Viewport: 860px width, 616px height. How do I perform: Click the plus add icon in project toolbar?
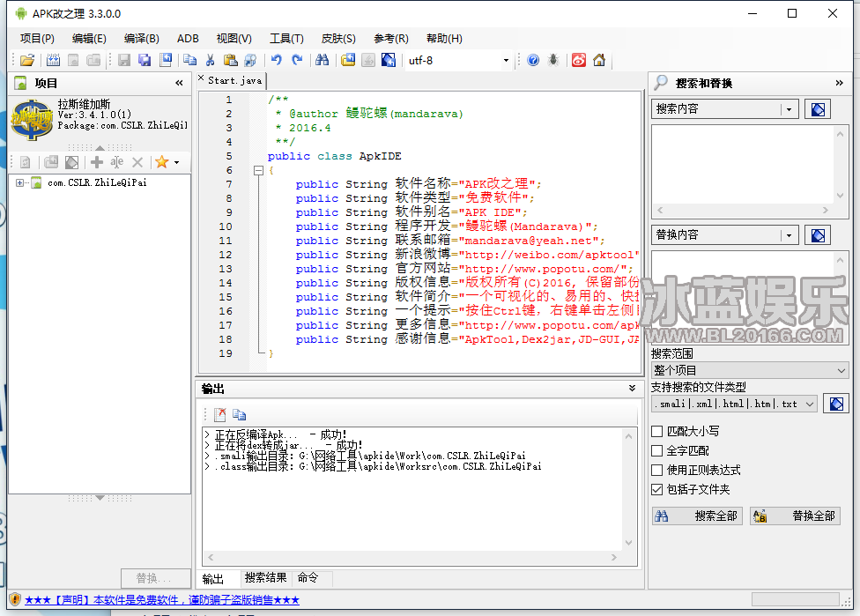coord(97,162)
